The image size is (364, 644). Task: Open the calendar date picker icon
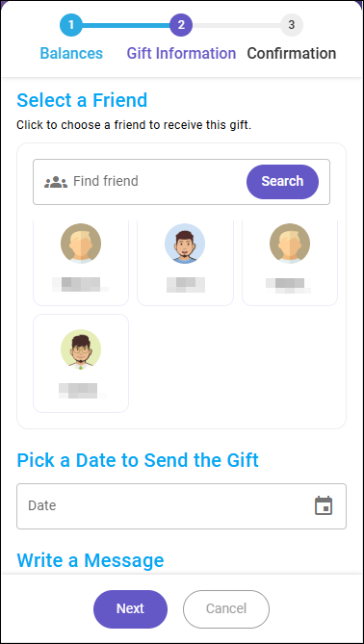pos(324,505)
